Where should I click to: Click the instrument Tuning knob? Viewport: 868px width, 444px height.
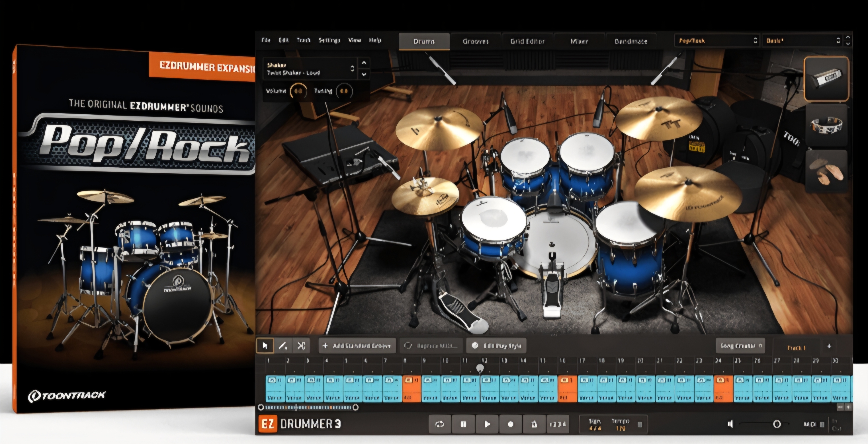[x=344, y=91]
